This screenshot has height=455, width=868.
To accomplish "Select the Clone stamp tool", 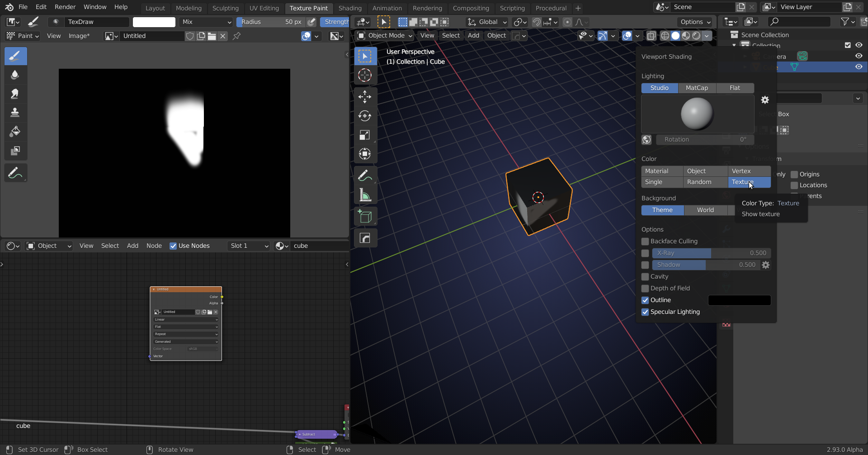I will coord(15,113).
